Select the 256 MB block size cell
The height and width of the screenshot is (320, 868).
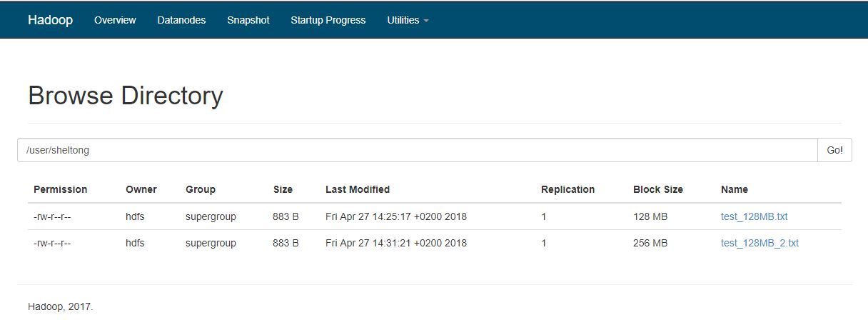[x=650, y=243]
